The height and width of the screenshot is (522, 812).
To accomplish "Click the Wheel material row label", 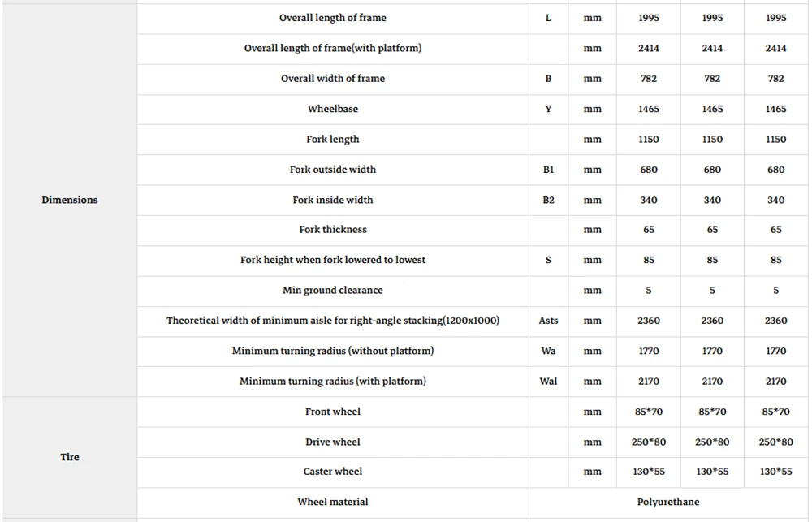I will pos(332,502).
